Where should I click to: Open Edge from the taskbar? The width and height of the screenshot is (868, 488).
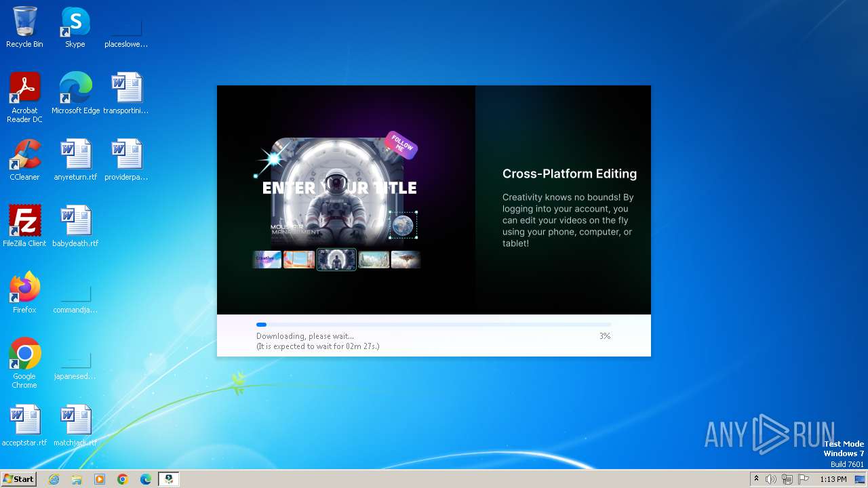click(x=146, y=479)
